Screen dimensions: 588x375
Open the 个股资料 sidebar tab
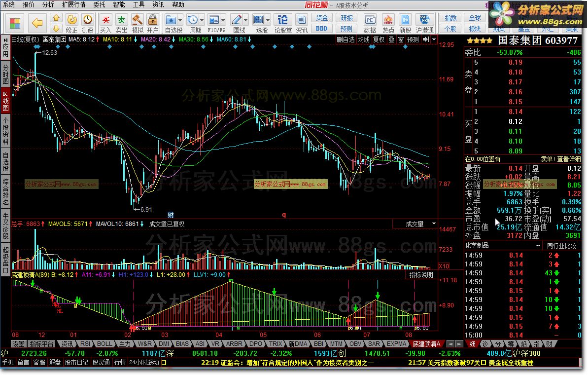click(5, 131)
